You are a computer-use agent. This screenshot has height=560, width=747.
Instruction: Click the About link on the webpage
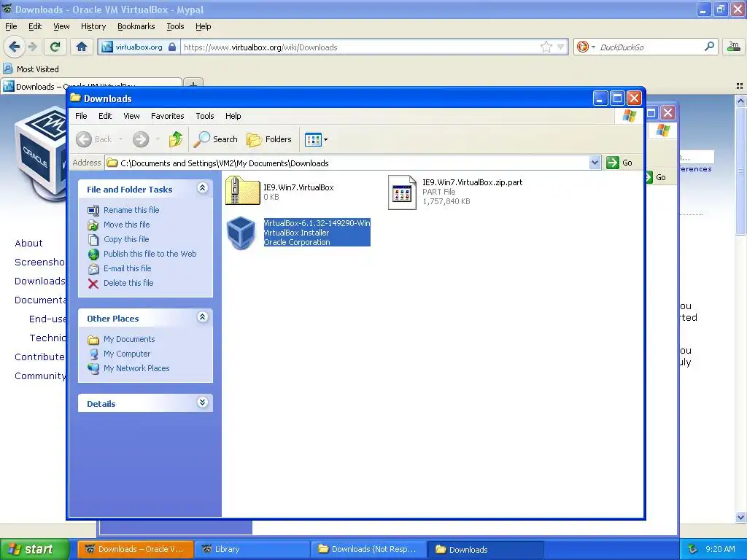(28, 243)
